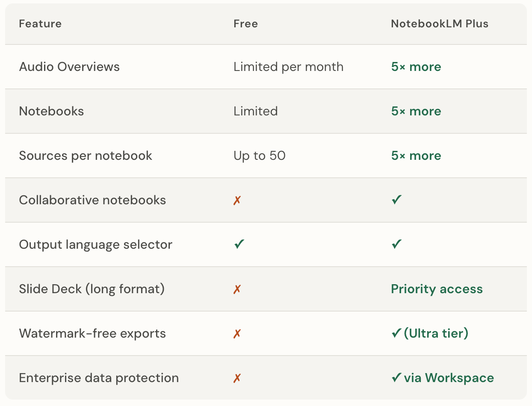Select the Notebooks row label
532x406 pixels.
[x=51, y=111]
